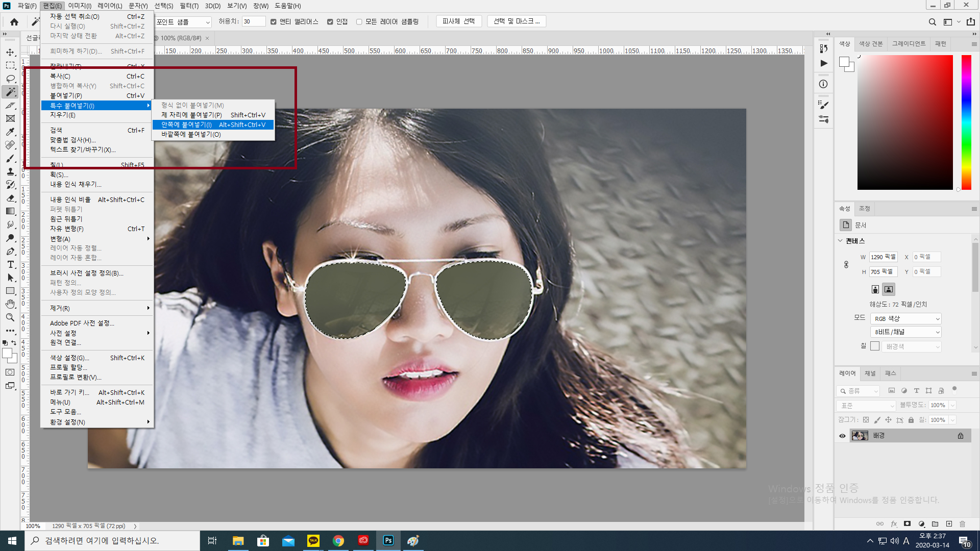
Task: Select the Zoom tool in toolbar
Action: 10,317
